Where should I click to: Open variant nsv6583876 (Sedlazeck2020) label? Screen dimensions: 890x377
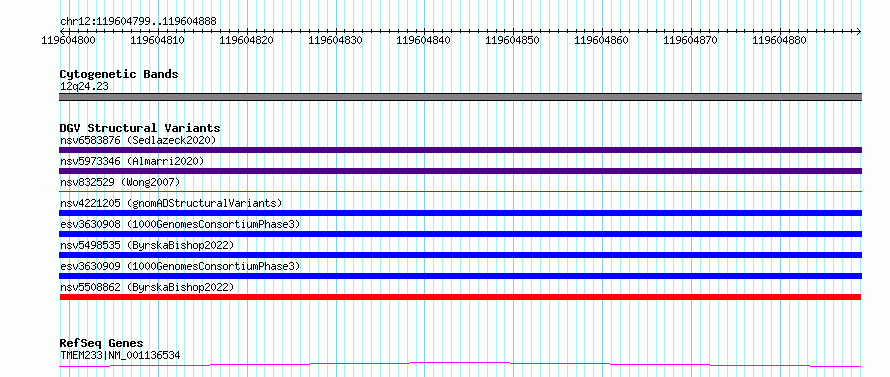138,140
